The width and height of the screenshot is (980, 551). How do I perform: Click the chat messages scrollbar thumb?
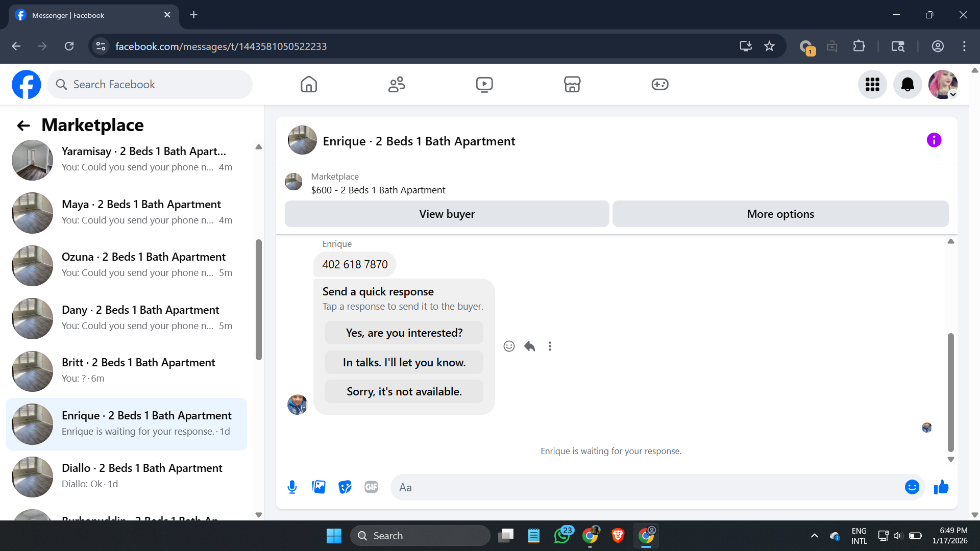click(950, 392)
